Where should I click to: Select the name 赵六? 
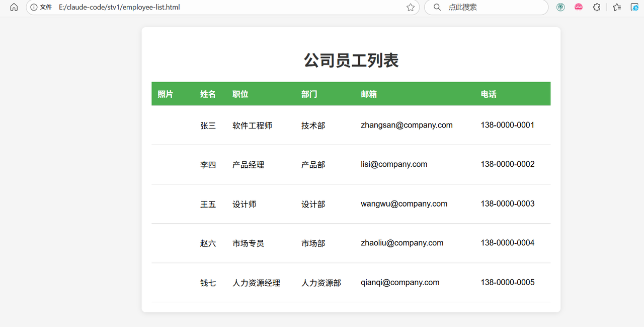[208, 243]
